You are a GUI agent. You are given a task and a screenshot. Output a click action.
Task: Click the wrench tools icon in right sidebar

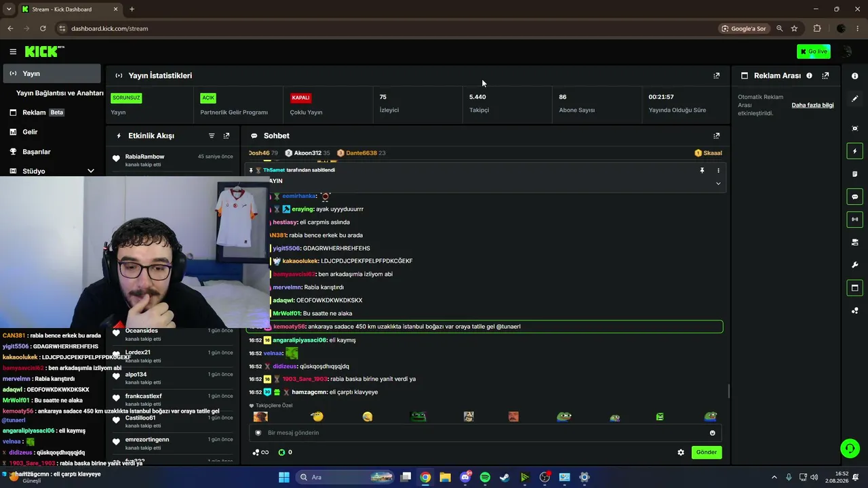(x=854, y=265)
